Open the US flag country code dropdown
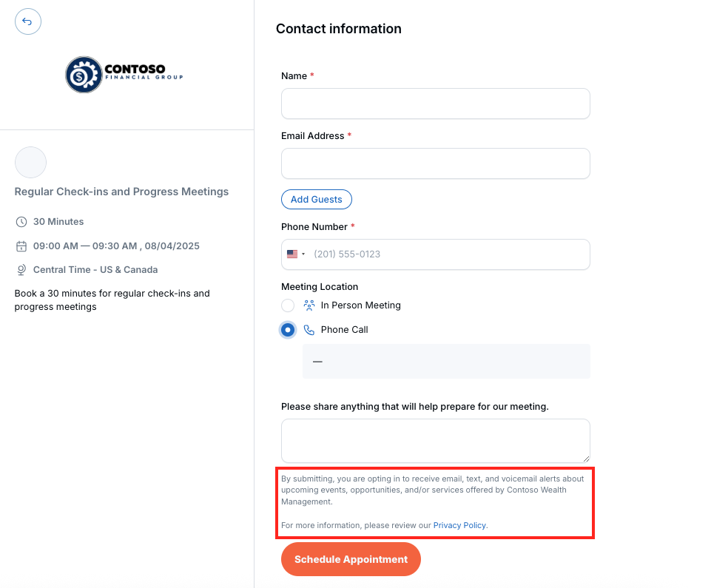This screenshot has height=588, width=711. pyautogui.click(x=296, y=254)
